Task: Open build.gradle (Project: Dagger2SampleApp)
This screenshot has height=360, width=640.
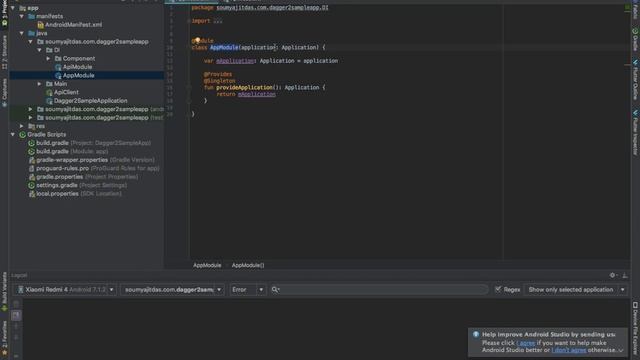Action: point(93,143)
